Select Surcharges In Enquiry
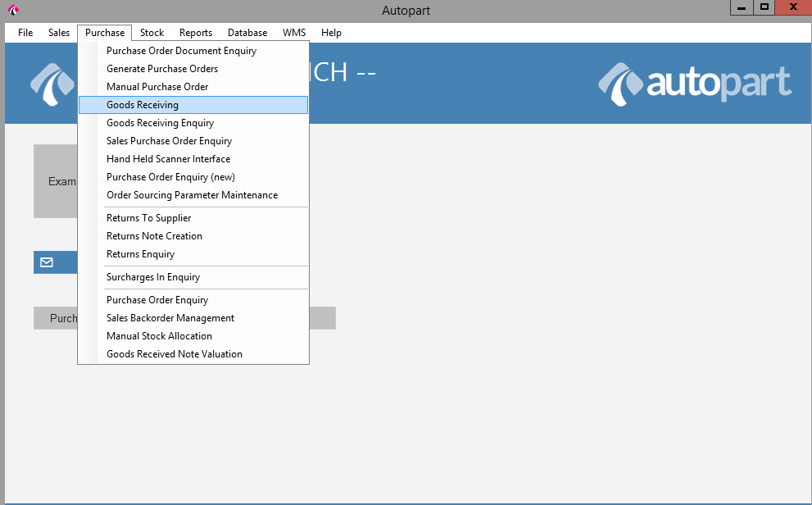812x505 pixels. click(x=193, y=277)
